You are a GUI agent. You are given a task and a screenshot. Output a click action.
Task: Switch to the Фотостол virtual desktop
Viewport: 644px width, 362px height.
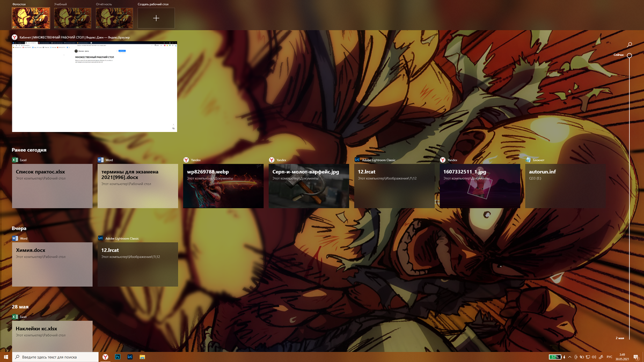[x=31, y=18]
